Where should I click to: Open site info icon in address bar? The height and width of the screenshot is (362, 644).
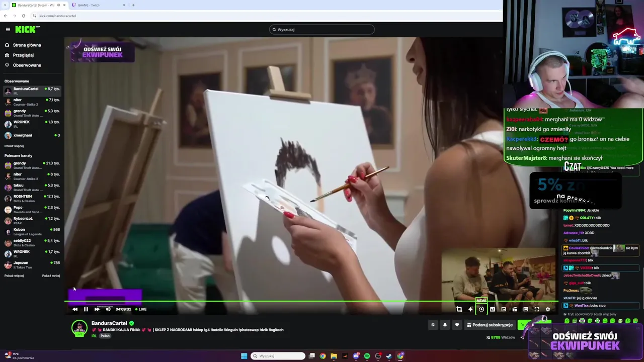34,16
